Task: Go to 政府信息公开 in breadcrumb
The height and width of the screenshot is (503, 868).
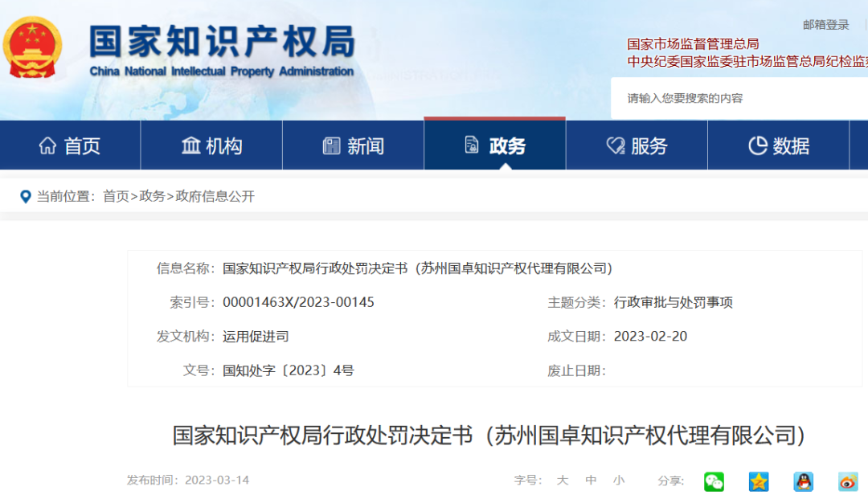Action: (x=215, y=196)
